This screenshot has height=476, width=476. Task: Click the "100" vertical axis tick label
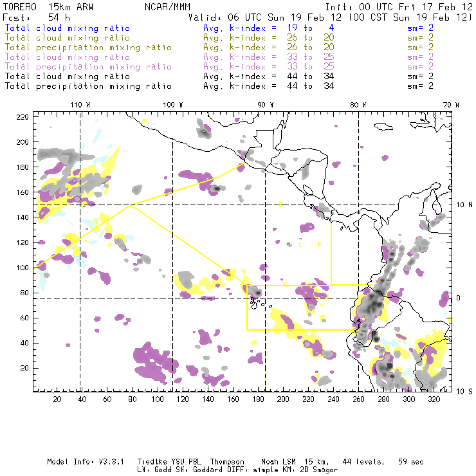pyautogui.click(x=23, y=268)
